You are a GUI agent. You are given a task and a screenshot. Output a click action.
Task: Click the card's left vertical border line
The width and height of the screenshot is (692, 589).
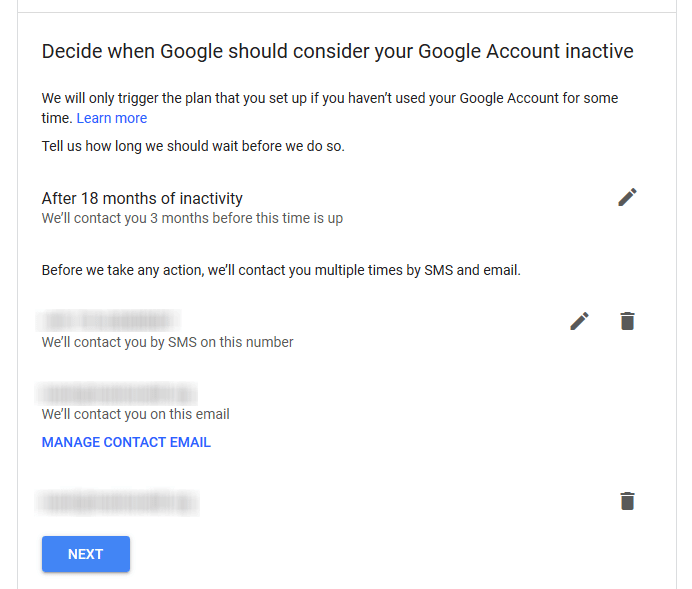pos(18,300)
